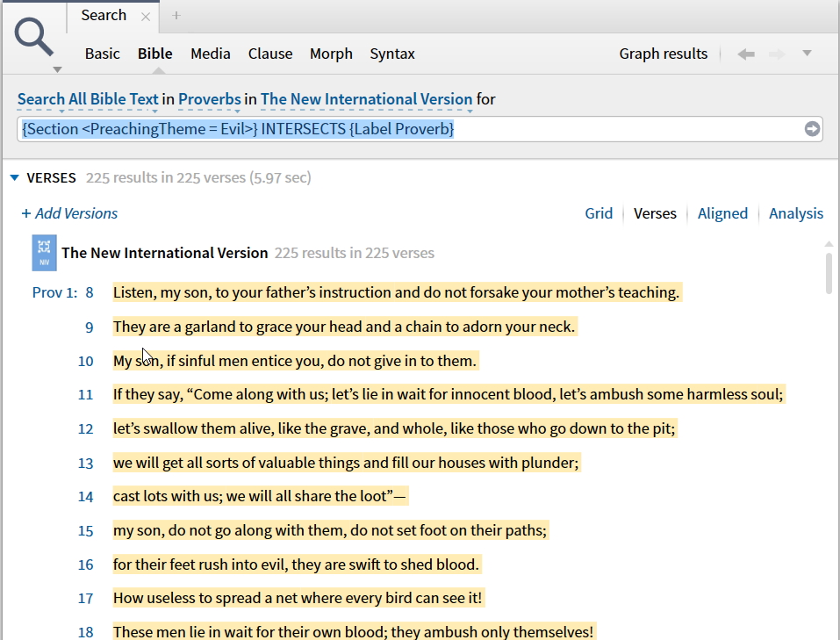Switch to Media search type

(x=211, y=54)
